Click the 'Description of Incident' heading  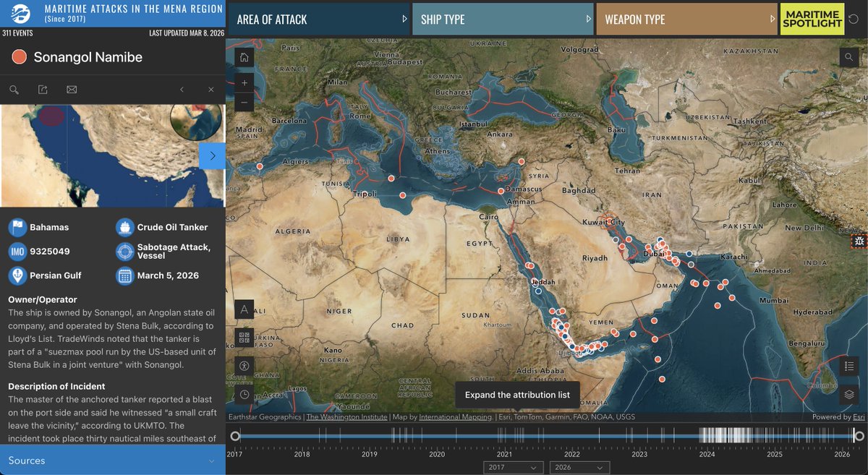pyautogui.click(x=56, y=386)
